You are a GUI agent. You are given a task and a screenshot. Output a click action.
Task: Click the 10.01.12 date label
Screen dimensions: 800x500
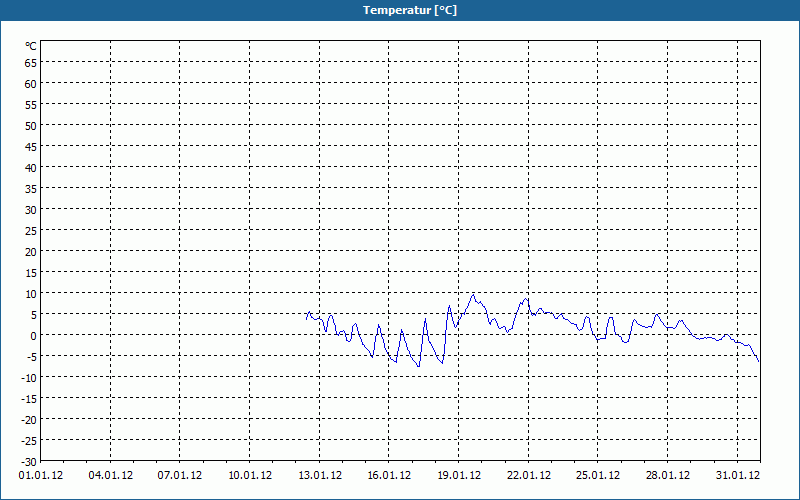250,476
